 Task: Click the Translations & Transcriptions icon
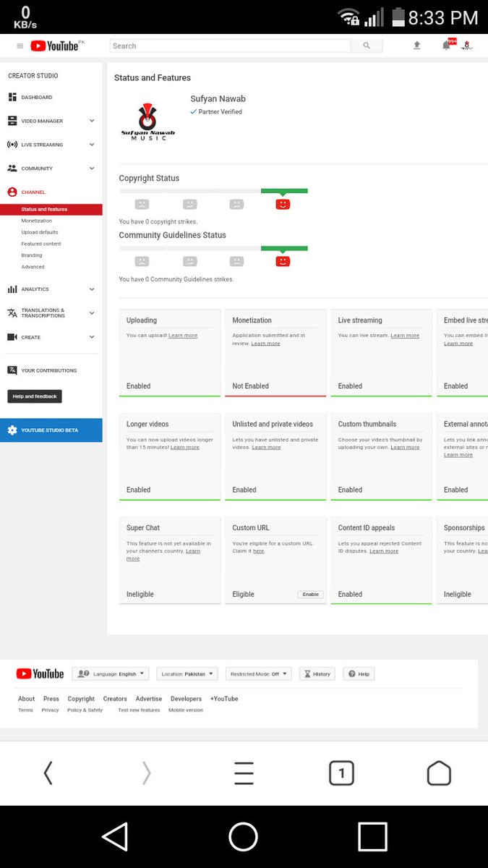pos(12,312)
